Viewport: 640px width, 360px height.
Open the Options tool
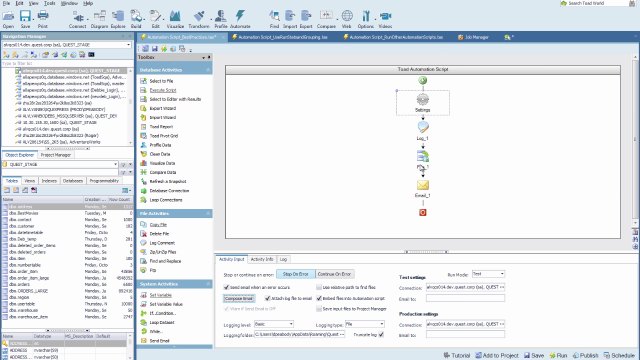point(365,19)
